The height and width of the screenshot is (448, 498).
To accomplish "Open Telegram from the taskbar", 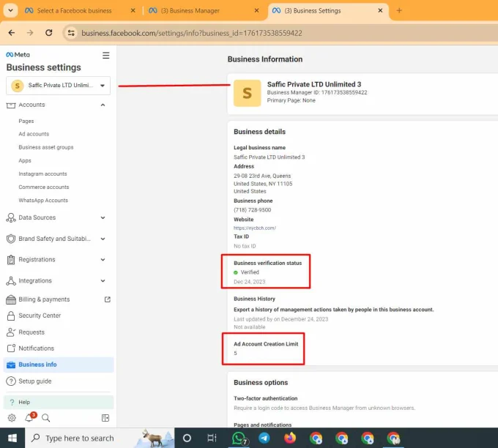I will pyautogui.click(x=264, y=438).
